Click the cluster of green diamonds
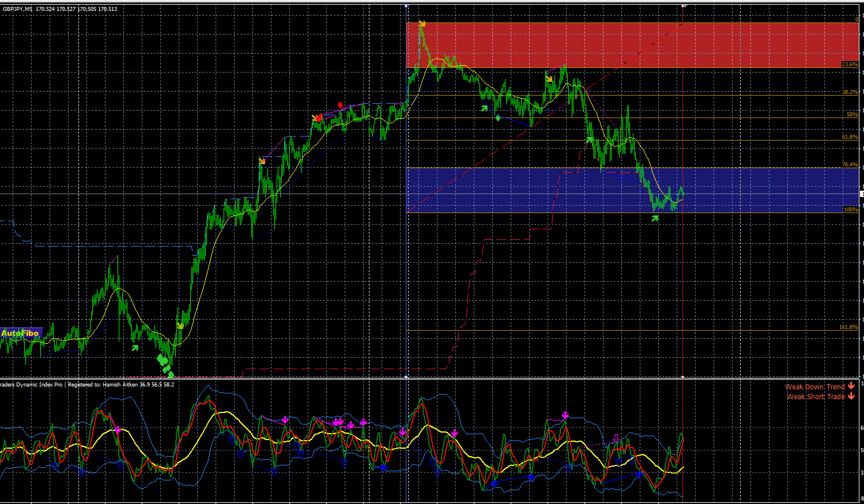This screenshot has height=504, width=864. coord(165,364)
